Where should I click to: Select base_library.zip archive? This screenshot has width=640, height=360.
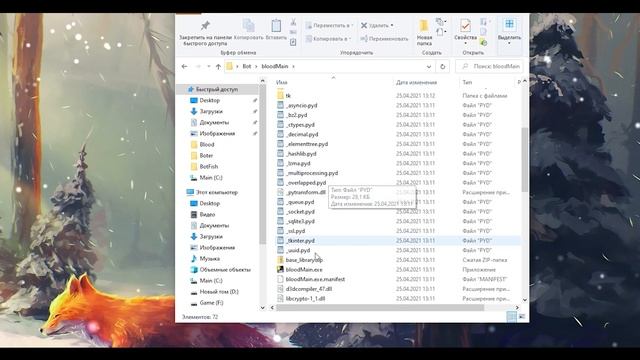click(x=304, y=260)
